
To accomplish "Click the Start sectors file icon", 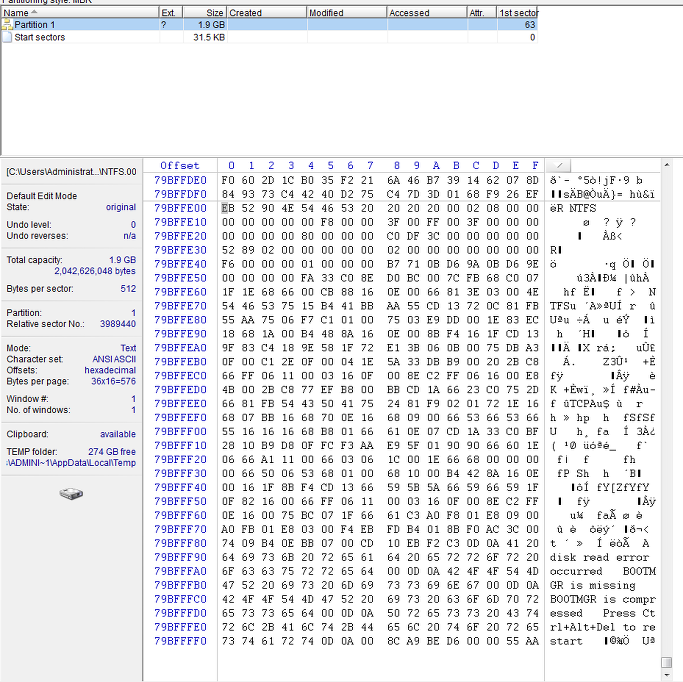I will [x=7, y=37].
